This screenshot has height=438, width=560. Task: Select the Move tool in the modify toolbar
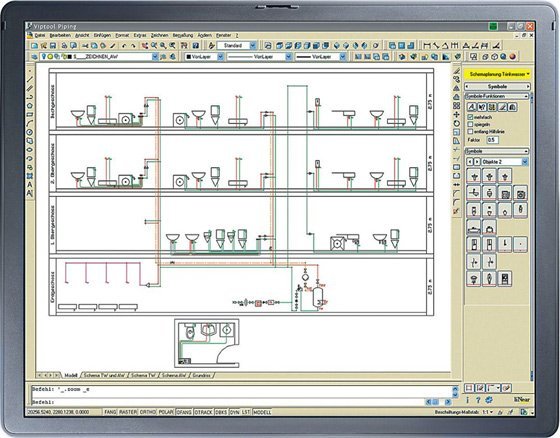(456, 115)
